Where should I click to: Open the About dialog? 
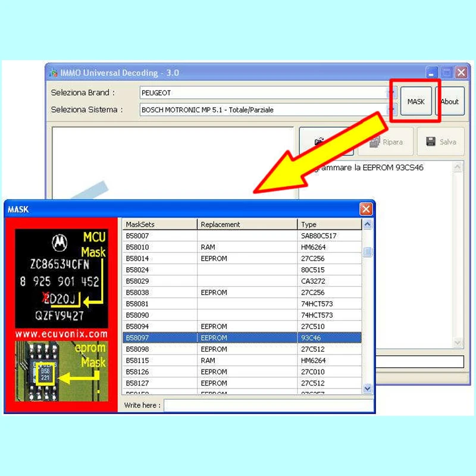click(x=450, y=101)
